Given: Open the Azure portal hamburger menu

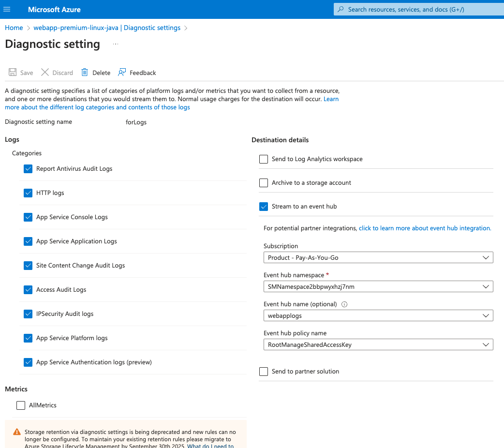Looking at the screenshot, I should coord(7,9).
